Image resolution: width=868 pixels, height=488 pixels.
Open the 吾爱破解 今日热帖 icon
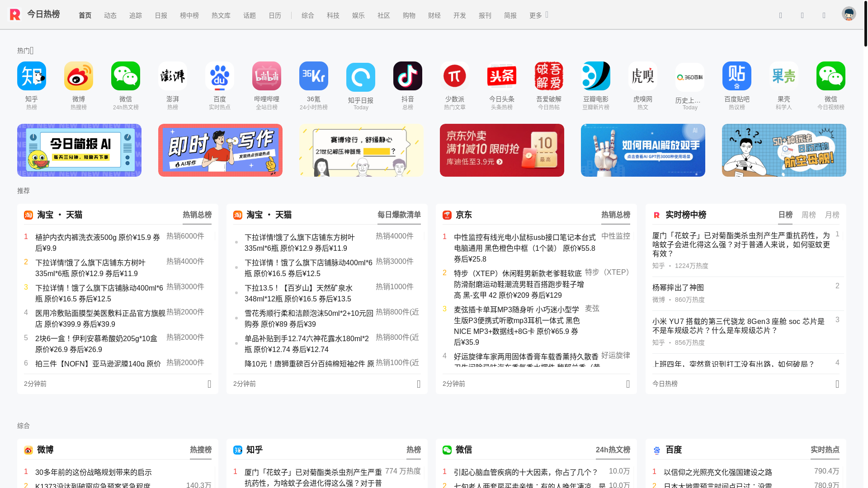[549, 76]
